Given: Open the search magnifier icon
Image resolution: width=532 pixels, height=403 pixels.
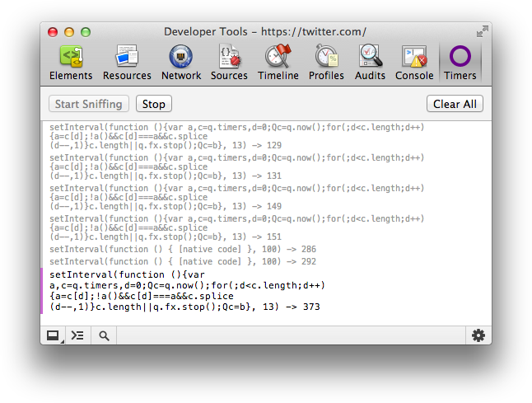Looking at the screenshot, I should [x=104, y=335].
